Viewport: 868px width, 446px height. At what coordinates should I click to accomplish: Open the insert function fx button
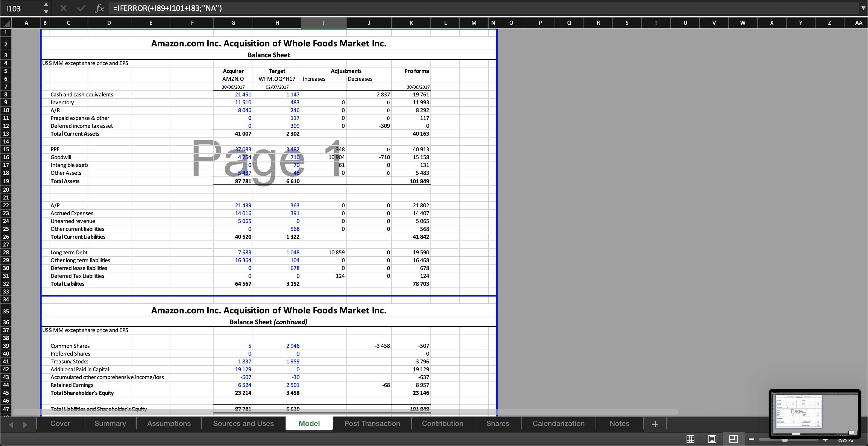[99, 8]
